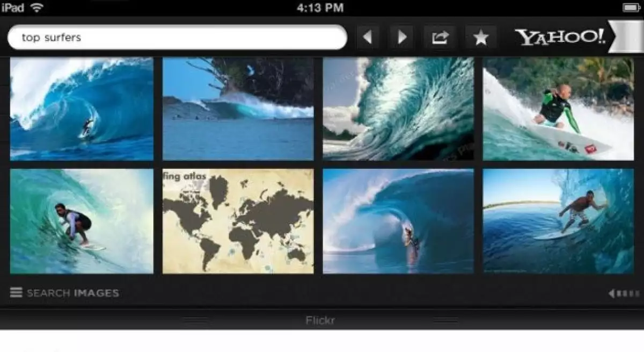Tap the Yahoo! logo
This screenshot has width=644, height=352.
coord(560,37)
